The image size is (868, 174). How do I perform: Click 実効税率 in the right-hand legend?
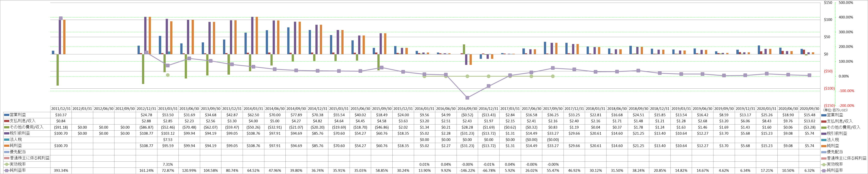point(835,164)
